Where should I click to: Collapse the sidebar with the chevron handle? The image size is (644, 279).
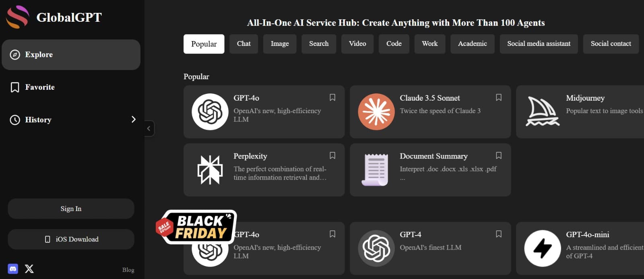pos(149,128)
